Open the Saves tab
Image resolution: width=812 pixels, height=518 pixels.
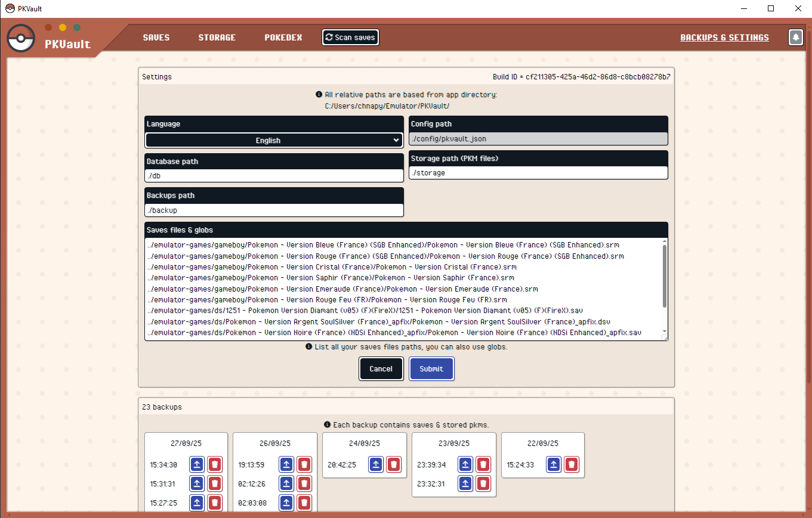coord(156,38)
